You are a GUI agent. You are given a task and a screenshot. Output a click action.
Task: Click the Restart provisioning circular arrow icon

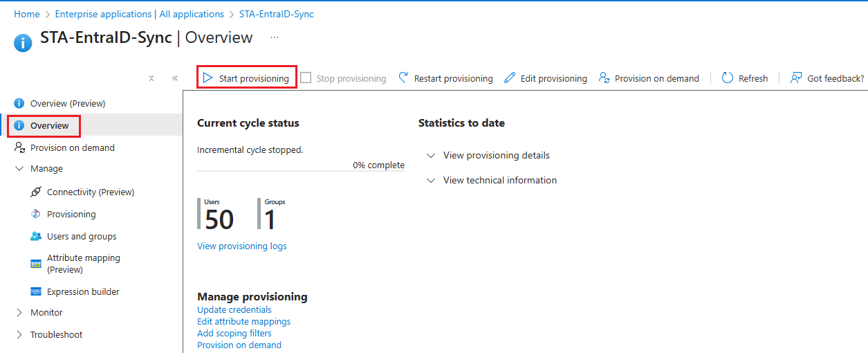tap(404, 78)
